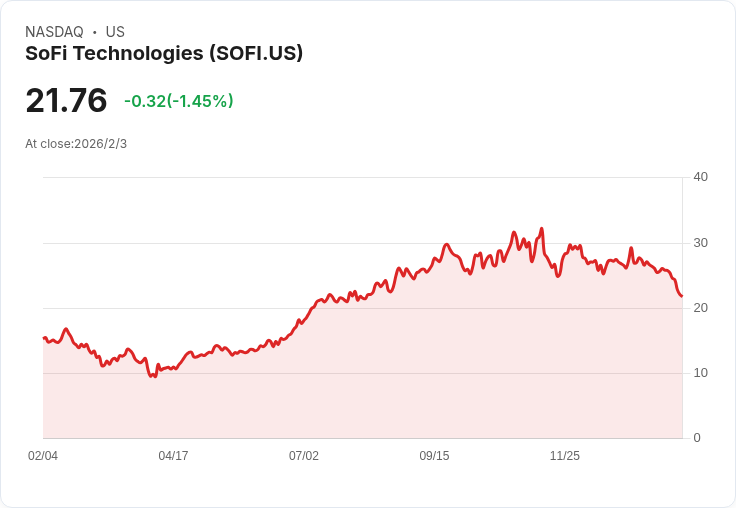Click the 04/17 x-axis date label
Viewport: 736px width, 508px height.
tap(173, 456)
